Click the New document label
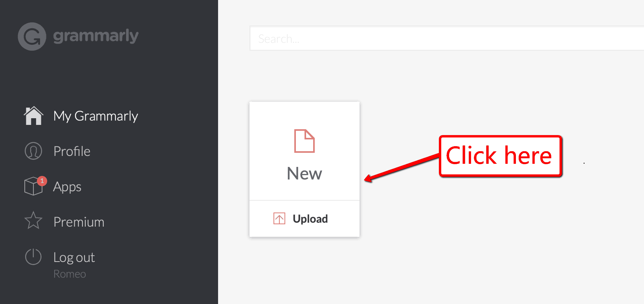 pos(305,173)
